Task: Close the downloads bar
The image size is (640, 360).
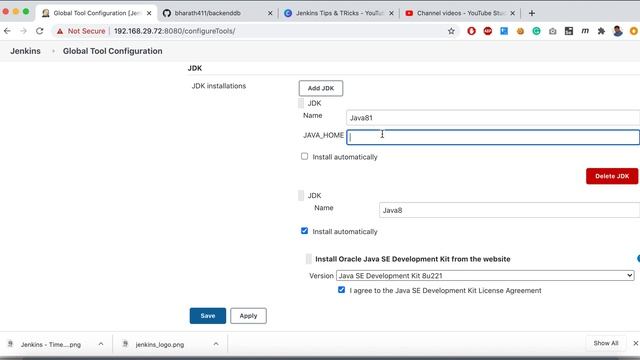Action: click(x=636, y=343)
